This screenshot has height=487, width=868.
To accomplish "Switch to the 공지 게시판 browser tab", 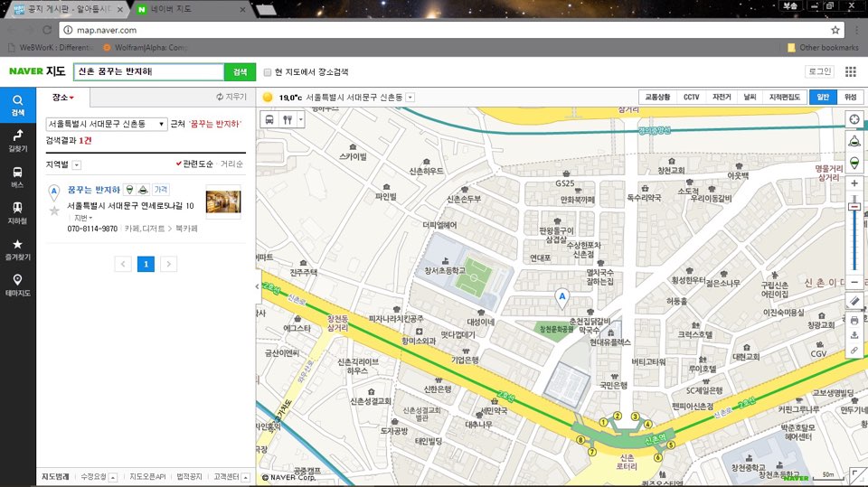I will (x=66, y=9).
